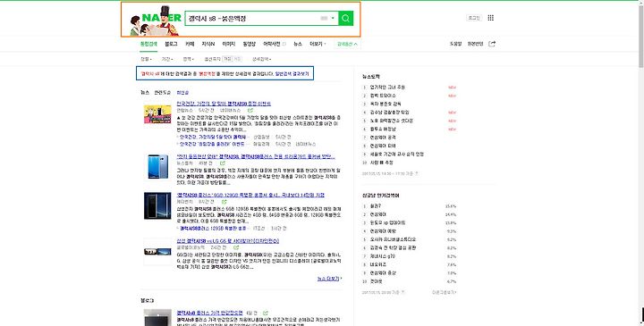
Task: Open related link 갤럭시S8플러스 128GB 특별판
Action: click(x=213, y=229)
